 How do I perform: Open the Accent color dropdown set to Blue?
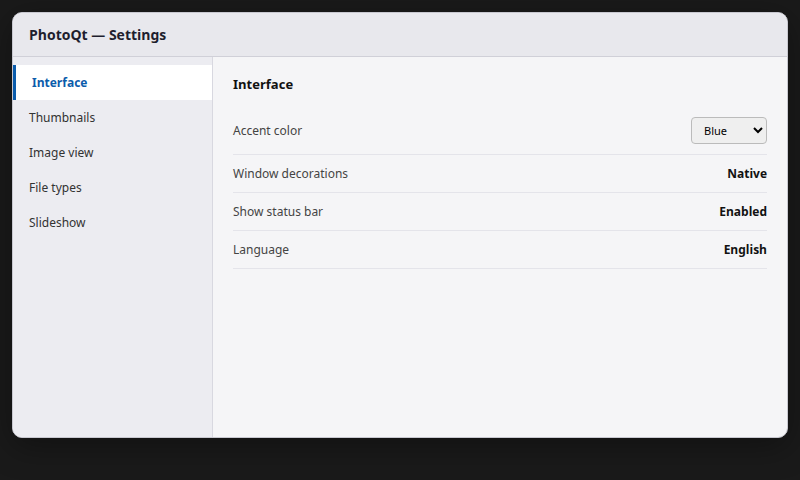(x=729, y=131)
